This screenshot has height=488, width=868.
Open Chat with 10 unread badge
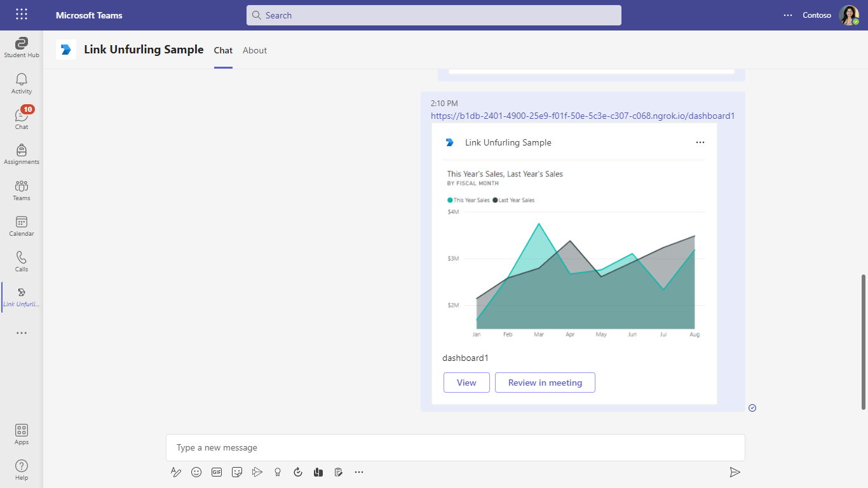pos(22,119)
